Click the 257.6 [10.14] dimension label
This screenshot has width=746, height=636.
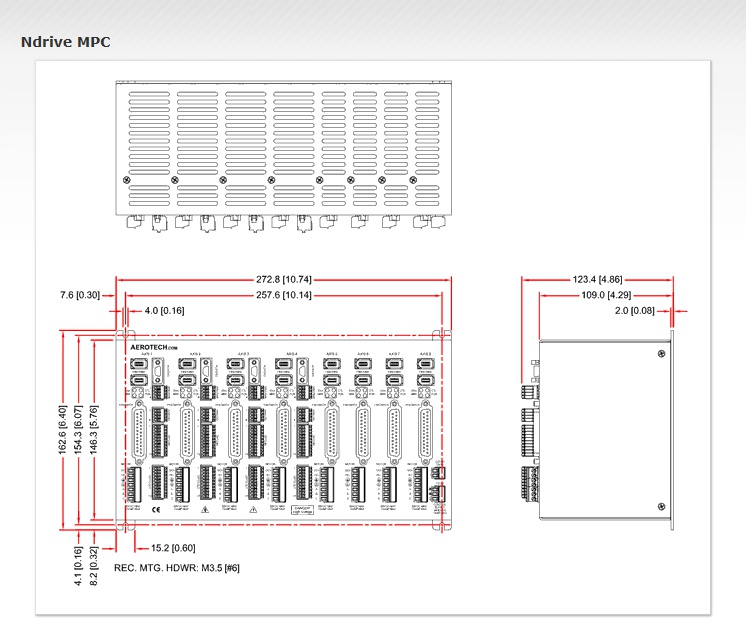point(284,295)
